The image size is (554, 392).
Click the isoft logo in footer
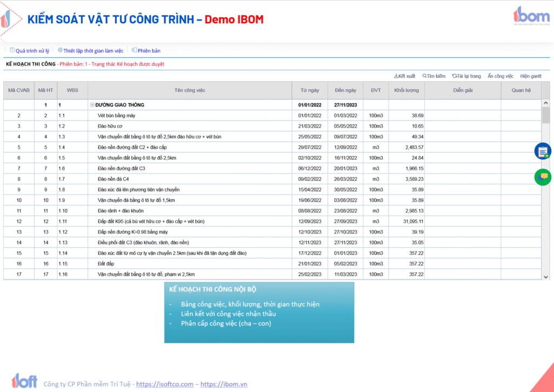click(x=24, y=381)
